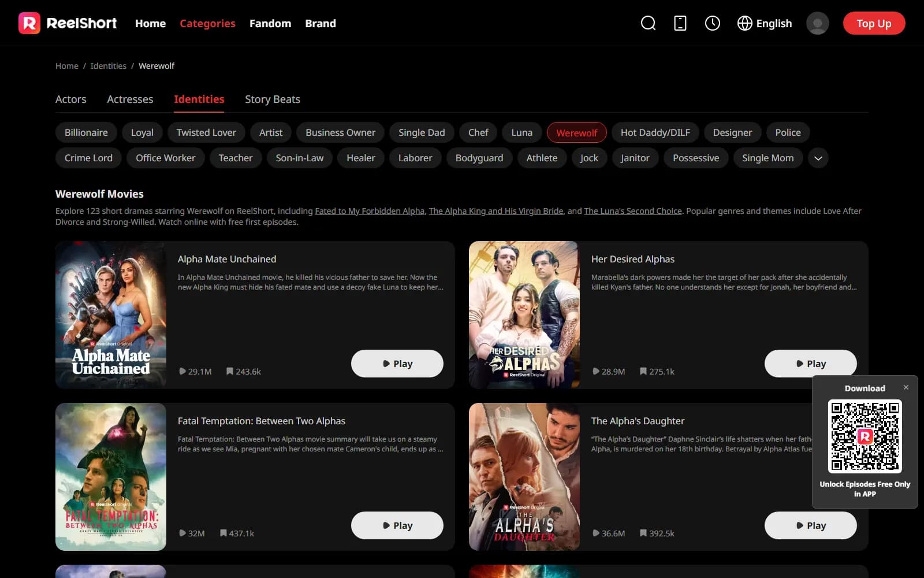Select the Laborer tag
The width and height of the screenshot is (924, 578).
[415, 158]
